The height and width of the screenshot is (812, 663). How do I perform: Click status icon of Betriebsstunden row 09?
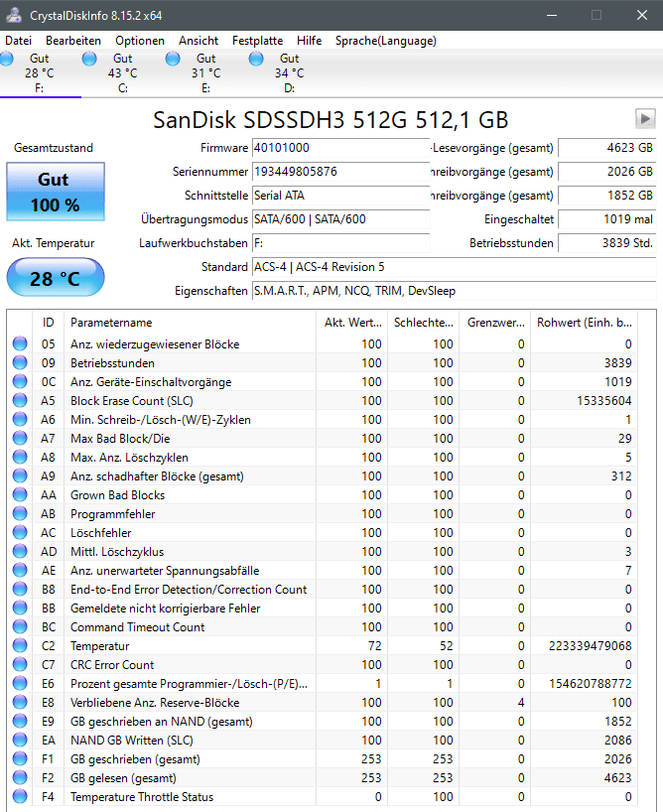coord(20,362)
